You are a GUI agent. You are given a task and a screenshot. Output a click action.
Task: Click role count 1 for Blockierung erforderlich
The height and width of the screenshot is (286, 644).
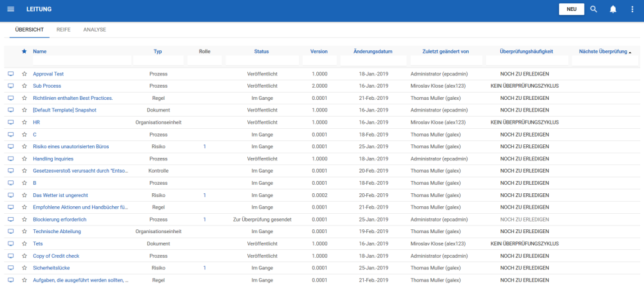[x=205, y=220]
